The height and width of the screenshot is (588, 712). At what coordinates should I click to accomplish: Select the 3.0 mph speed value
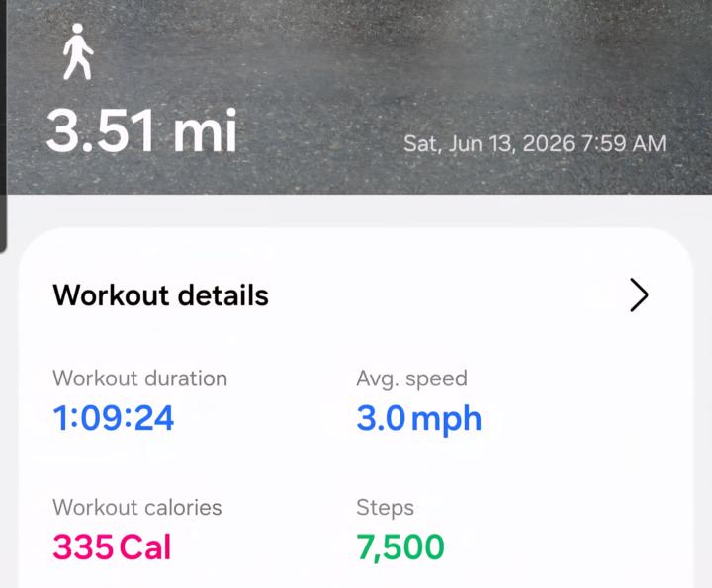(418, 419)
